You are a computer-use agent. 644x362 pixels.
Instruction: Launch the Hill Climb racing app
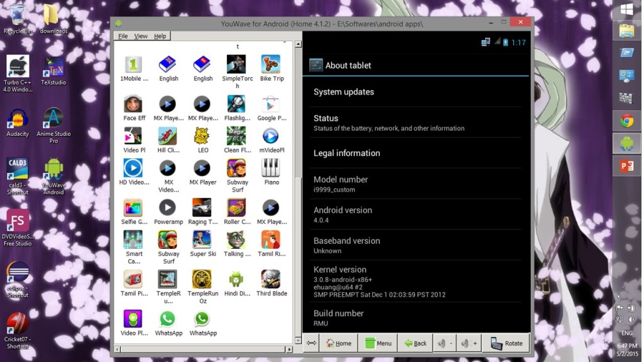167,136
